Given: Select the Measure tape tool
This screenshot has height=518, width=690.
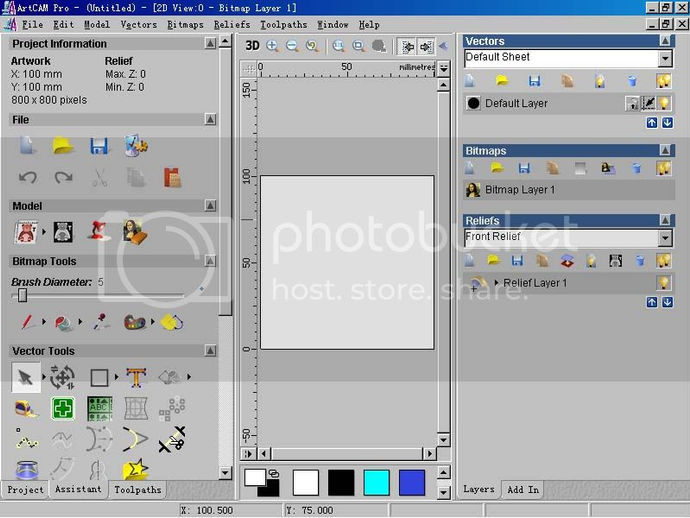Looking at the screenshot, I should click(x=26, y=409).
